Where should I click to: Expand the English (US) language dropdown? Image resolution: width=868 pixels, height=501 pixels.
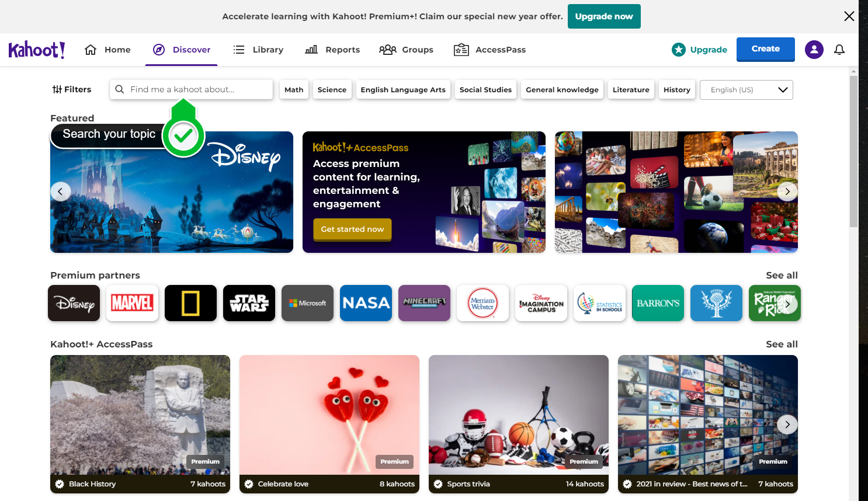[x=747, y=90]
